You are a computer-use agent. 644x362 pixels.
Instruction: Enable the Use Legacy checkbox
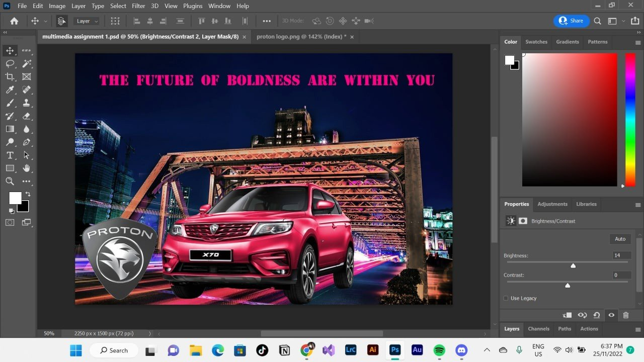click(506, 298)
